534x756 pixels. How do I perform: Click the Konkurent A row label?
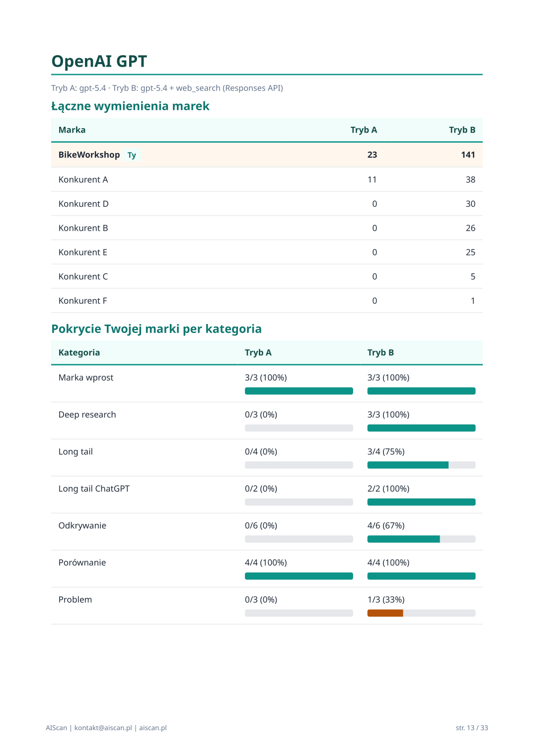83,179
